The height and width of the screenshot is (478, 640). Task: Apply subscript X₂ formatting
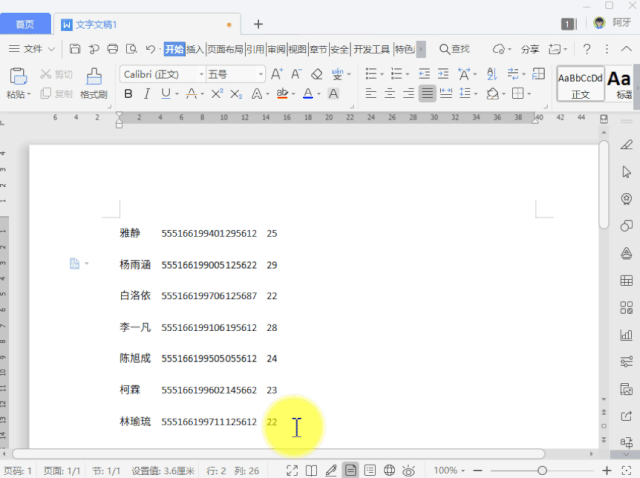(x=236, y=94)
